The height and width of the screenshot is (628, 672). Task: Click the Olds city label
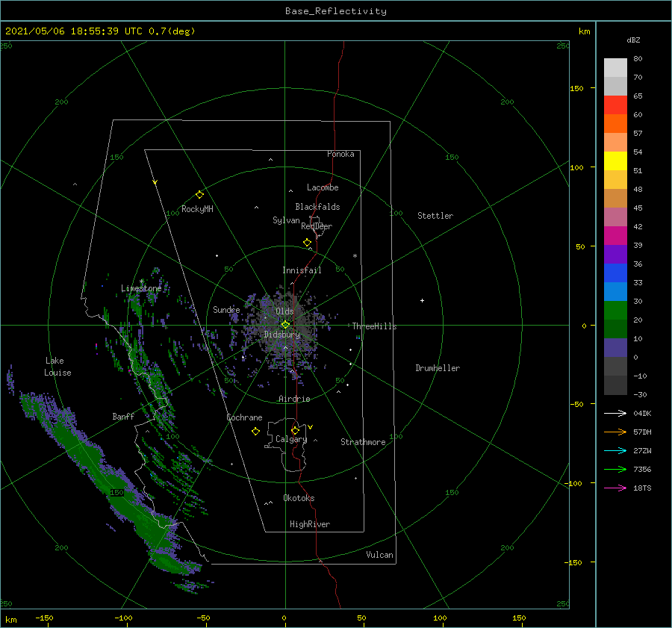coord(284,311)
